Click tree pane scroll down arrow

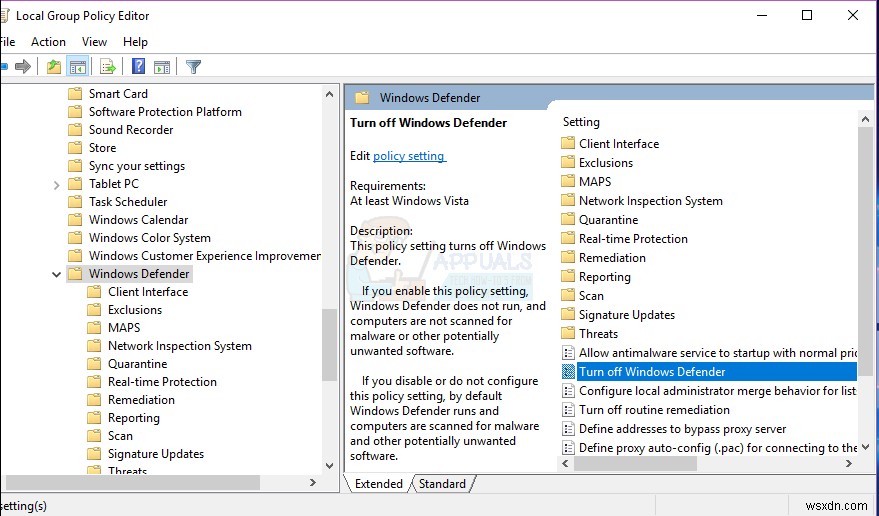click(x=330, y=466)
